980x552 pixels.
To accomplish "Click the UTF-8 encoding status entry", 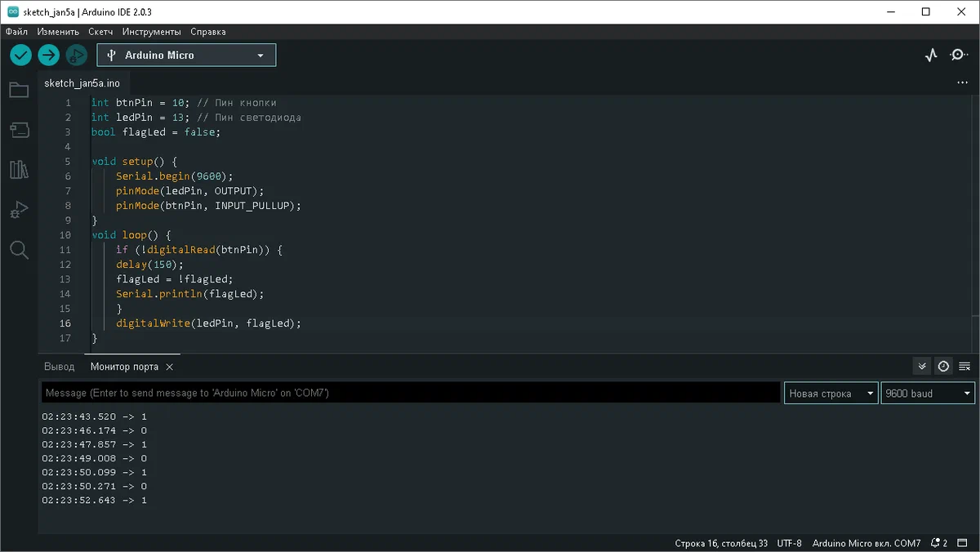I will (x=789, y=543).
